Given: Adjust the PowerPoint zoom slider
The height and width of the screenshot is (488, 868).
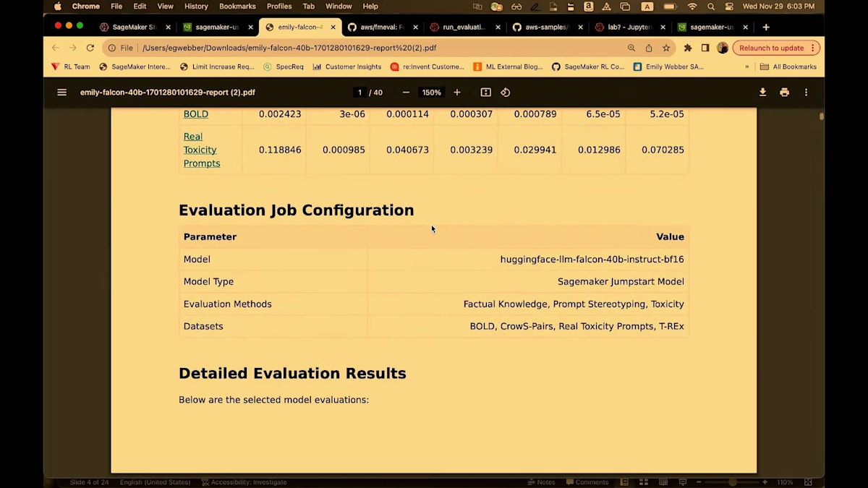Looking at the screenshot, I should [732, 482].
